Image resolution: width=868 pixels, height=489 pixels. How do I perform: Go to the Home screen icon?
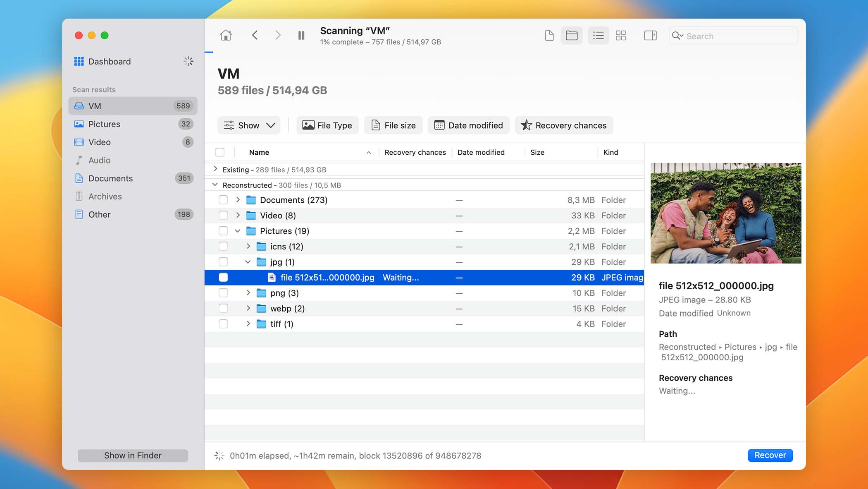pos(226,35)
